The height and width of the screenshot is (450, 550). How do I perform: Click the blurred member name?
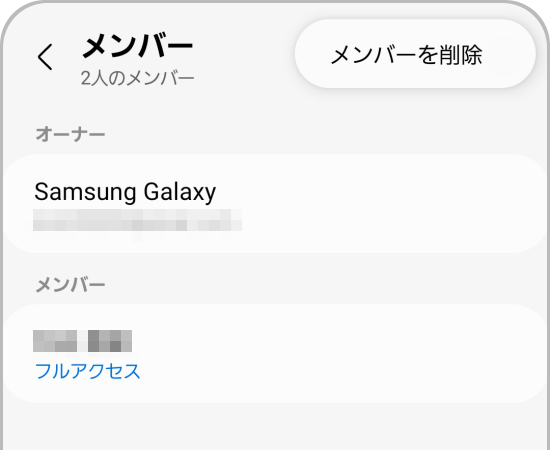[x=82, y=341]
